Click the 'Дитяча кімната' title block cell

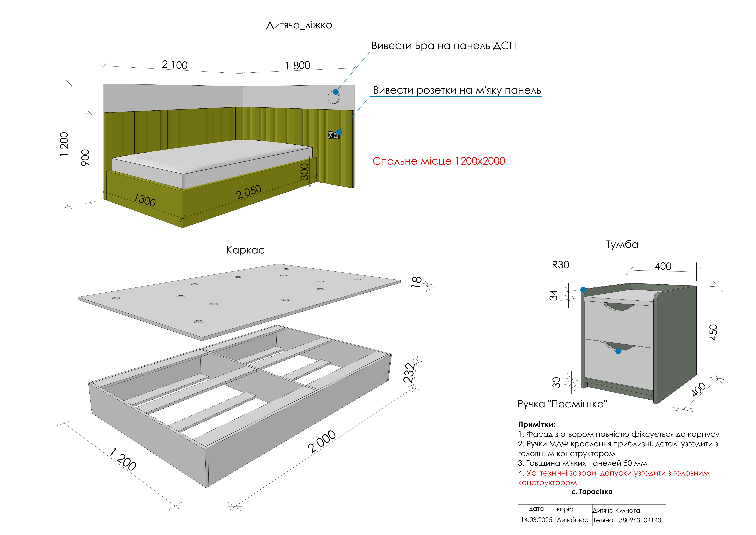coord(616,510)
